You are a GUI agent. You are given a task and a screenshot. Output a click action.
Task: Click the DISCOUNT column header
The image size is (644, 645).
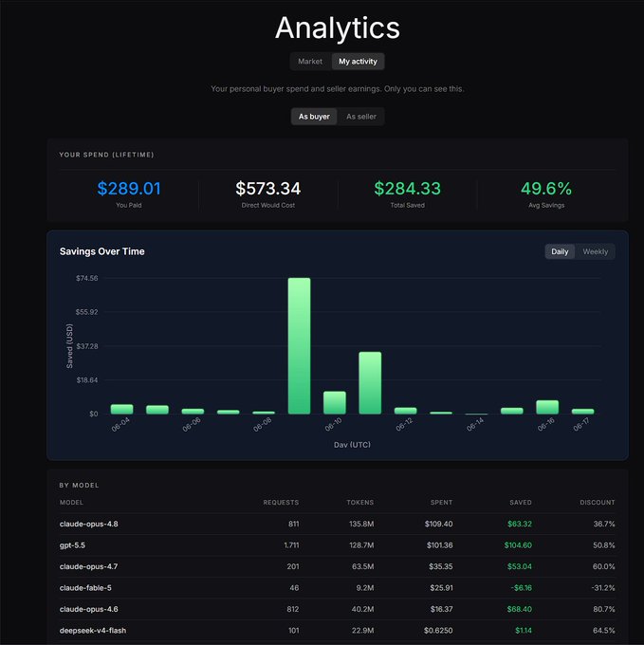598,503
